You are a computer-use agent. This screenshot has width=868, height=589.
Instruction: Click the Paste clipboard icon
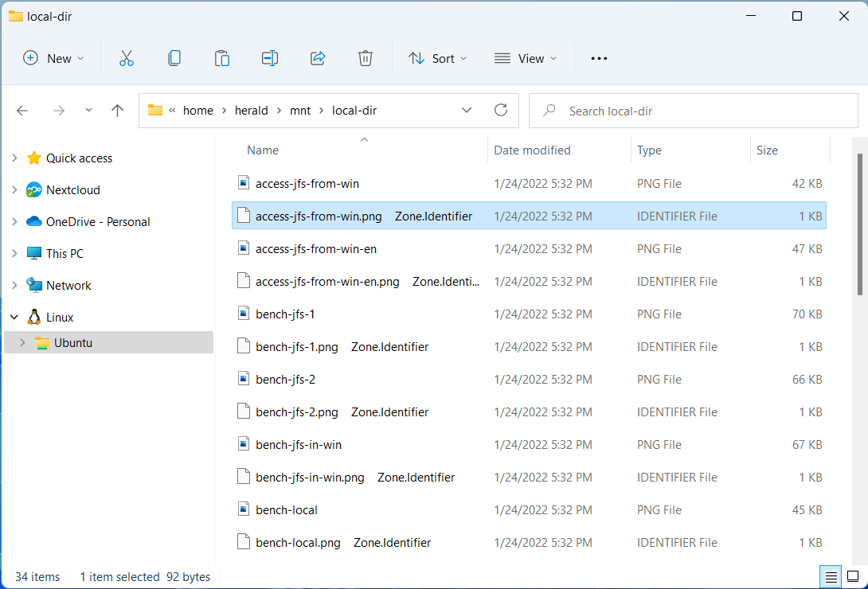[222, 58]
